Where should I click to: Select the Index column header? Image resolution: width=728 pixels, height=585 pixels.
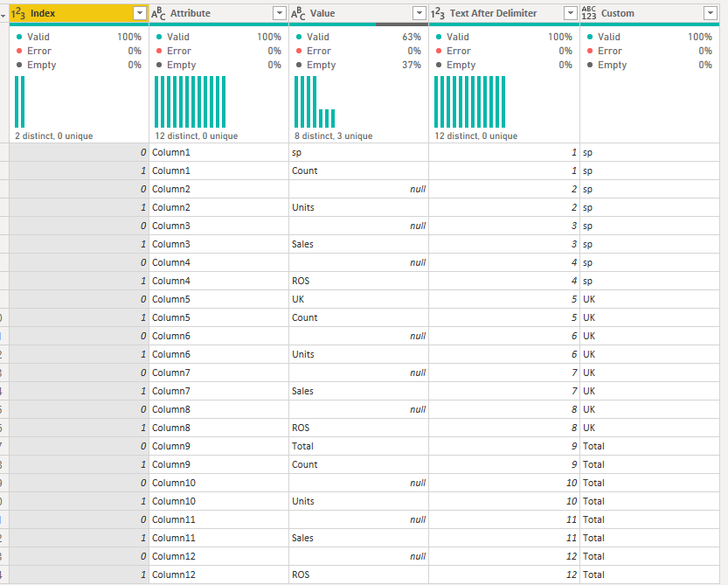[79, 13]
